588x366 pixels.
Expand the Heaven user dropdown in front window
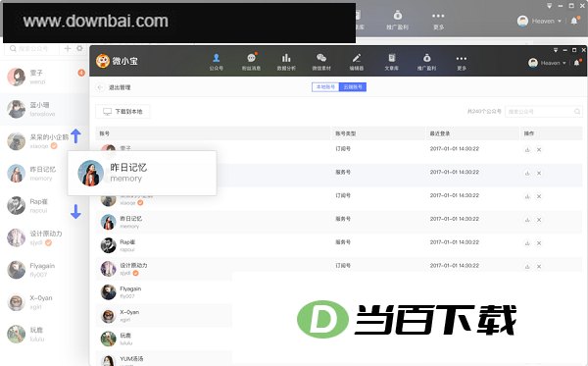563,63
